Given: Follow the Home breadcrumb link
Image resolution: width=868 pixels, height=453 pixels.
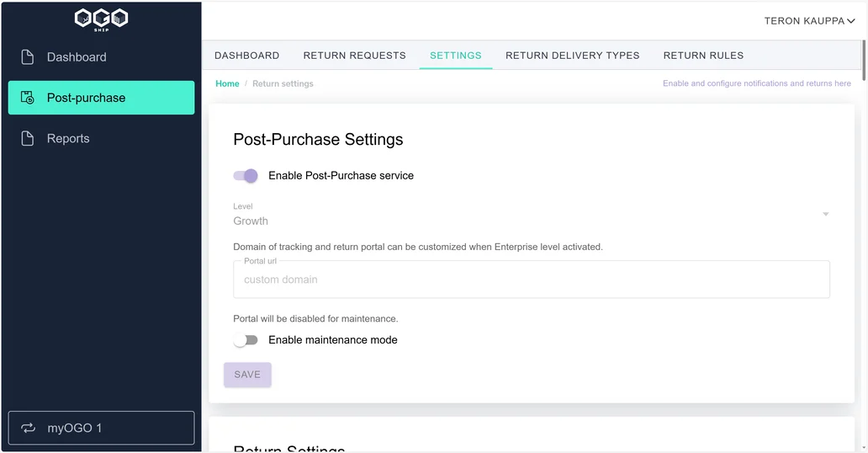Looking at the screenshot, I should point(227,83).
